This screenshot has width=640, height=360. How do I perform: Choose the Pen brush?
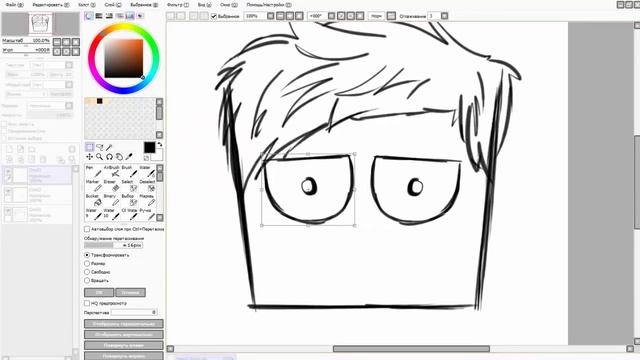(x=93, y=171)
